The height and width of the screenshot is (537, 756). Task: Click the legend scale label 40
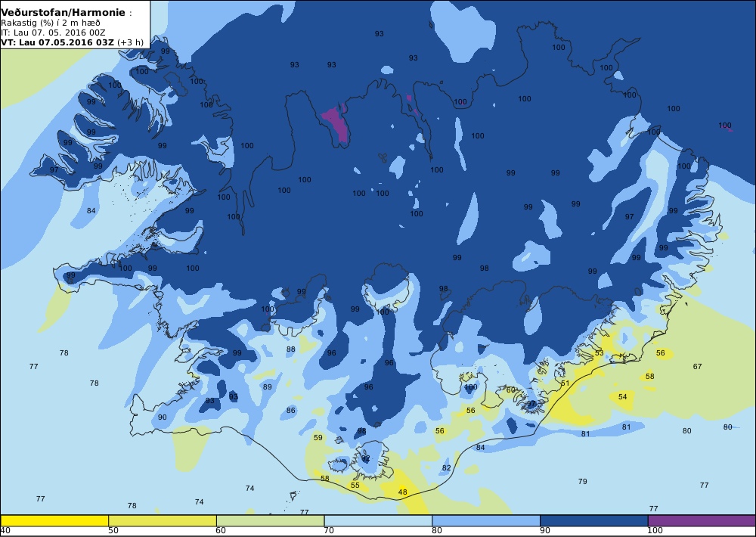coord(5,531)
